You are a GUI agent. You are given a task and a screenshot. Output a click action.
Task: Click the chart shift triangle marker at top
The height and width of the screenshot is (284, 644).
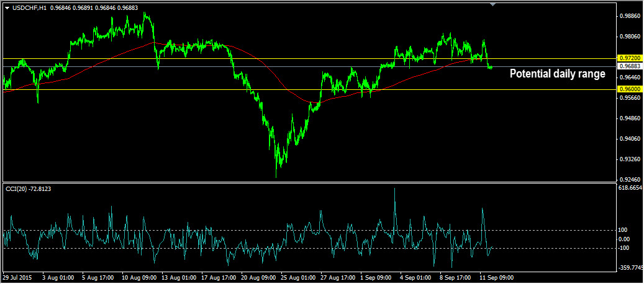coord(493,4)
